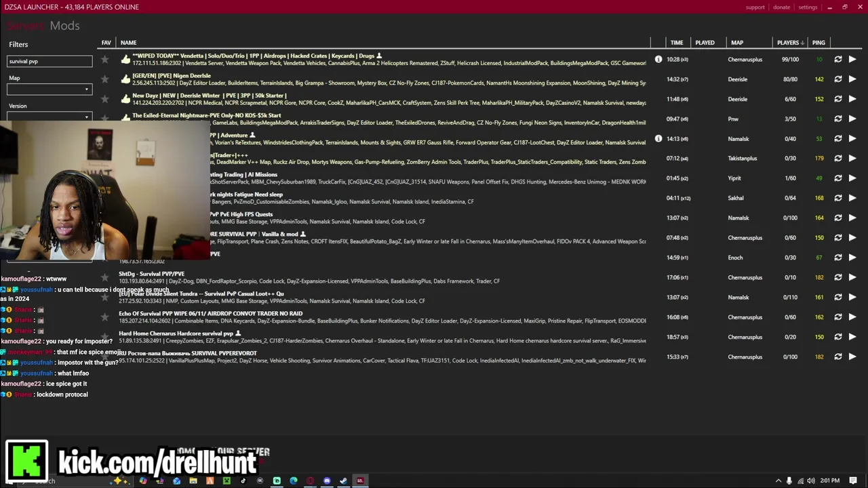The height and width of the screenshot is (488, 868).
Task: Star the Hard Home Chernarus server
Action: coord(105,337)
